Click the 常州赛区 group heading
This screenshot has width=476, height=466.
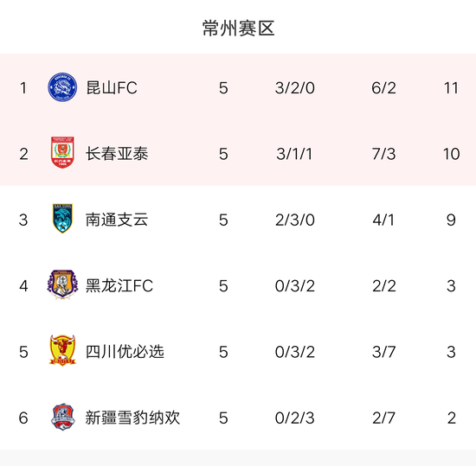pos(239,29)
